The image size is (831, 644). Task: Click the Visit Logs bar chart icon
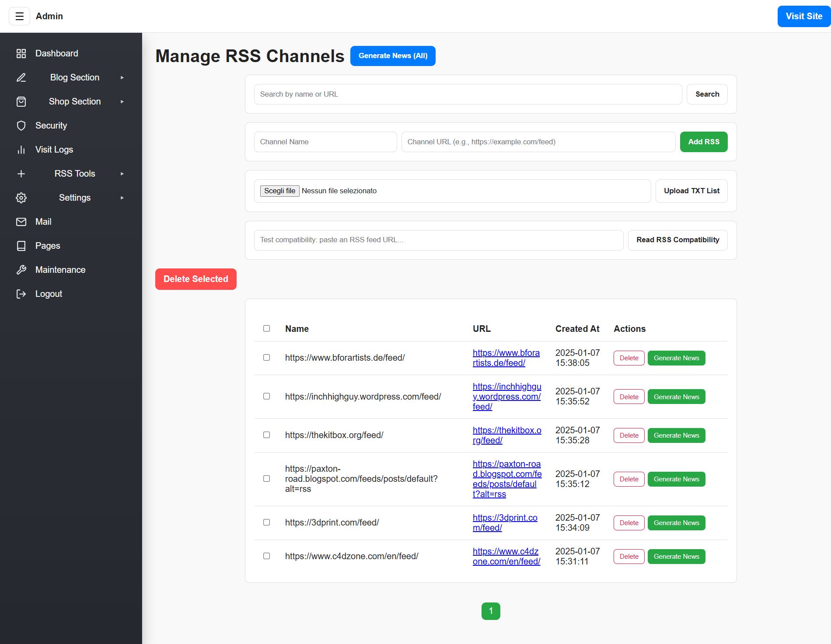[x=21, y=150]
